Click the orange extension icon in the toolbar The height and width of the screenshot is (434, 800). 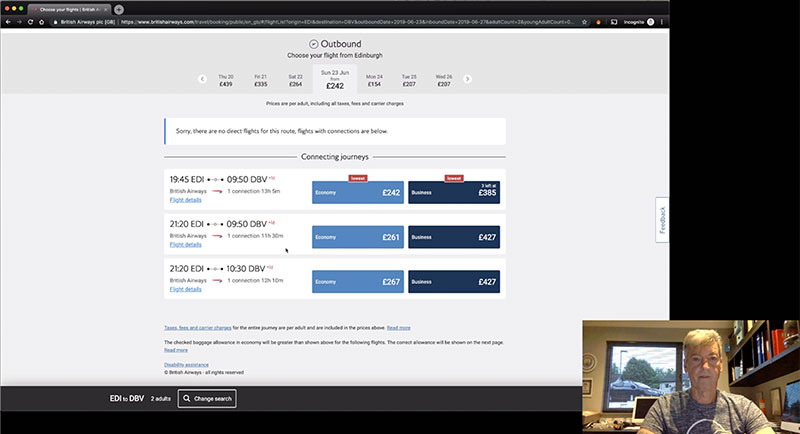pyautogui.click(x=598, y=22)
